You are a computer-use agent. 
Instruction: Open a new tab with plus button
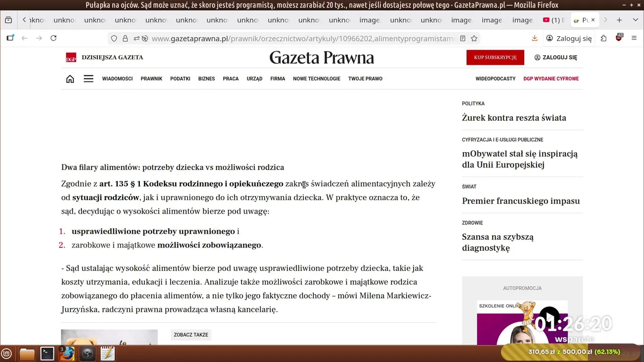[619, 20]
